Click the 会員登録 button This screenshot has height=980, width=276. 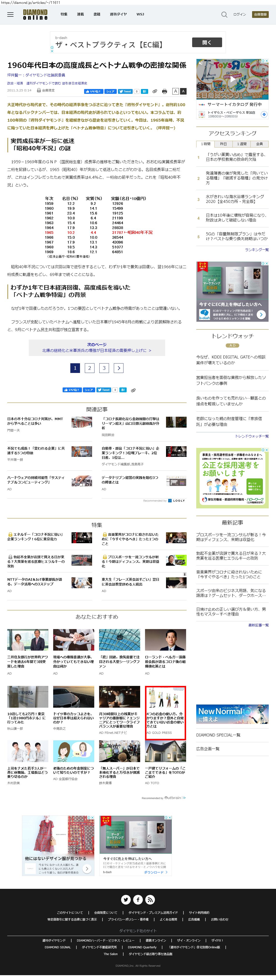click(x=260, y=15)
